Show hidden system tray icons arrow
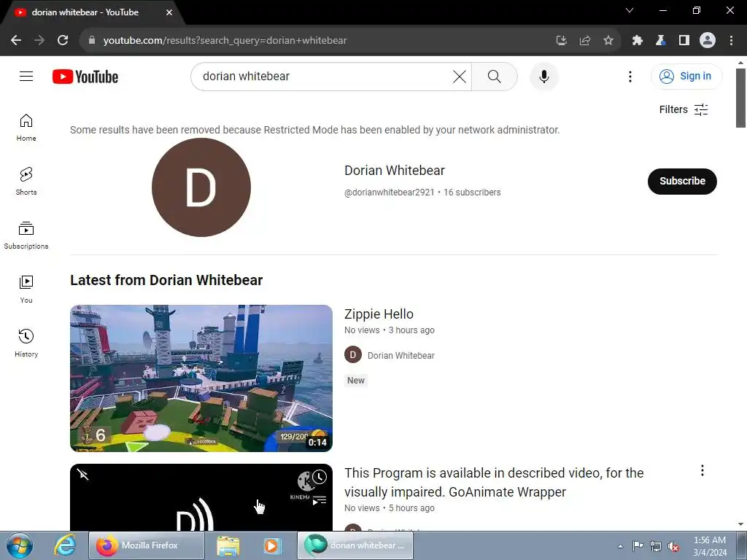 620,546
